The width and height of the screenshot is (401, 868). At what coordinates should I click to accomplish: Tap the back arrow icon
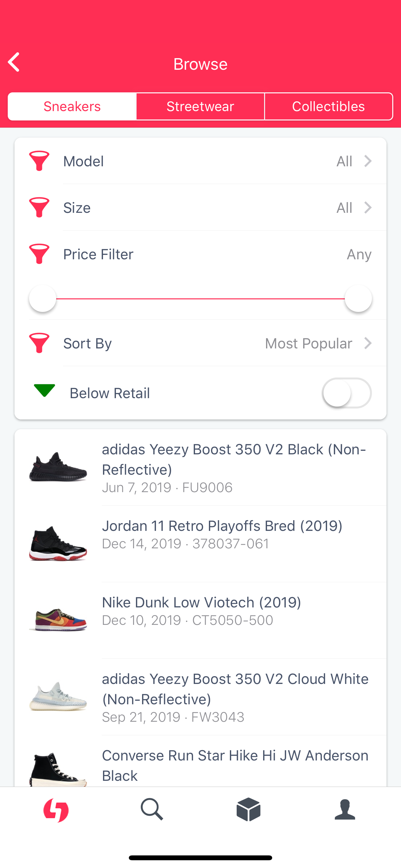point(14,62)
